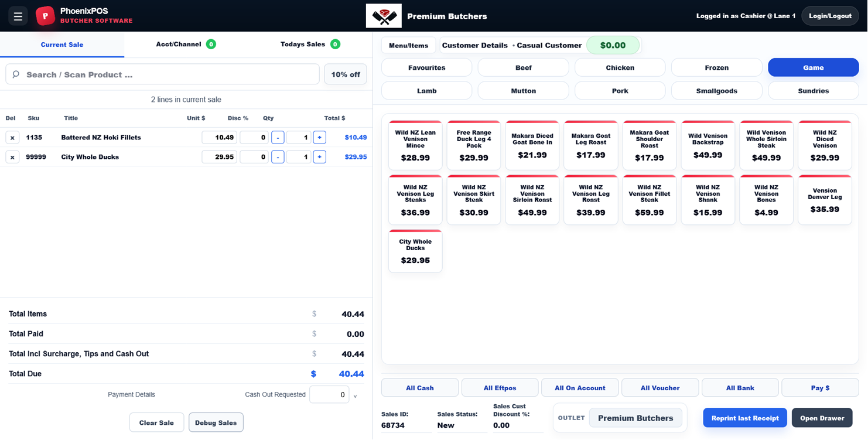The height and width of the screenshot is (440, 868).
Task: Decrease City Whole Ducks quantity with minus
Action: pos(278,157)
